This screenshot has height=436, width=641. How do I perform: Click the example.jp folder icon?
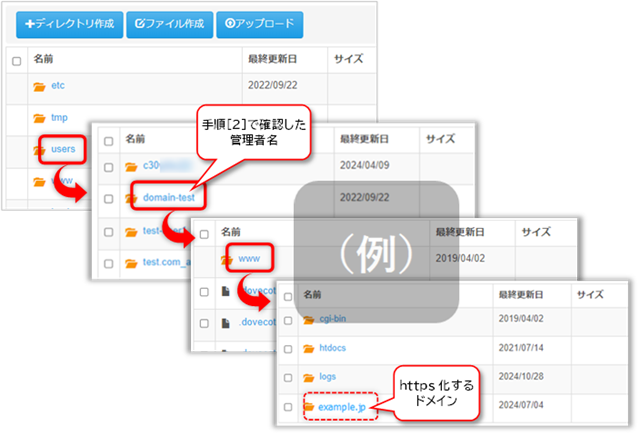click(309, 408)
